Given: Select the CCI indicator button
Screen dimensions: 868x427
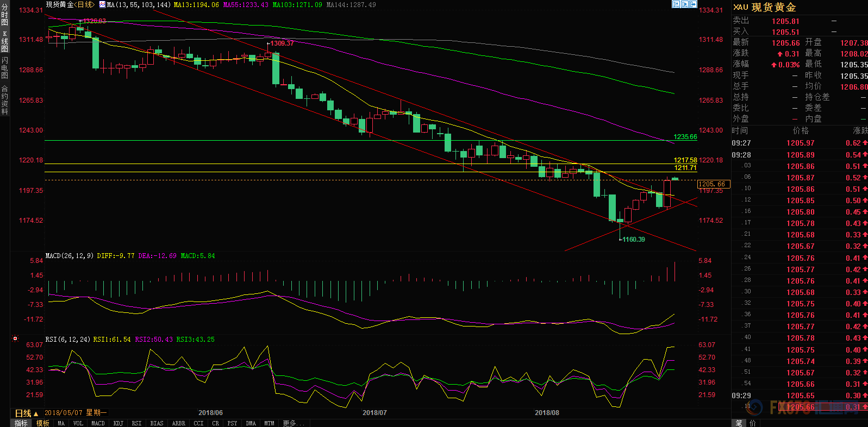Looking at the screenshot, I should [198, 423].
